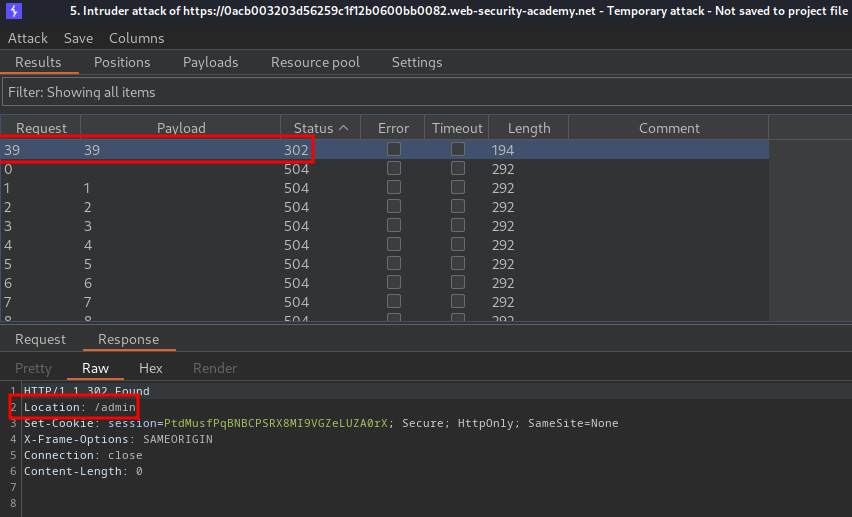Click the Content-Length: 0 line
Screen dimensions: 852x517
pyautogui.click(x=83, y=471)
